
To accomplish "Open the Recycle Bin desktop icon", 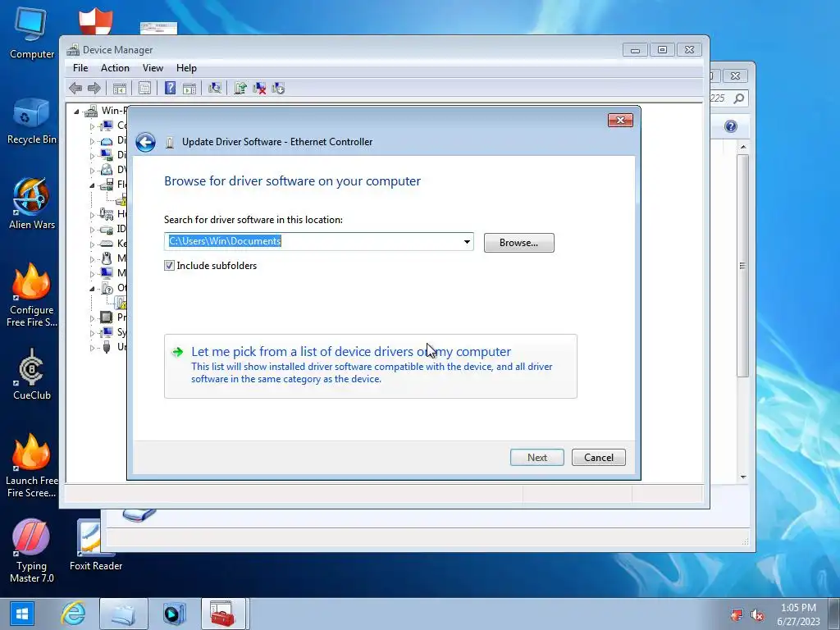I will (32, 121).
